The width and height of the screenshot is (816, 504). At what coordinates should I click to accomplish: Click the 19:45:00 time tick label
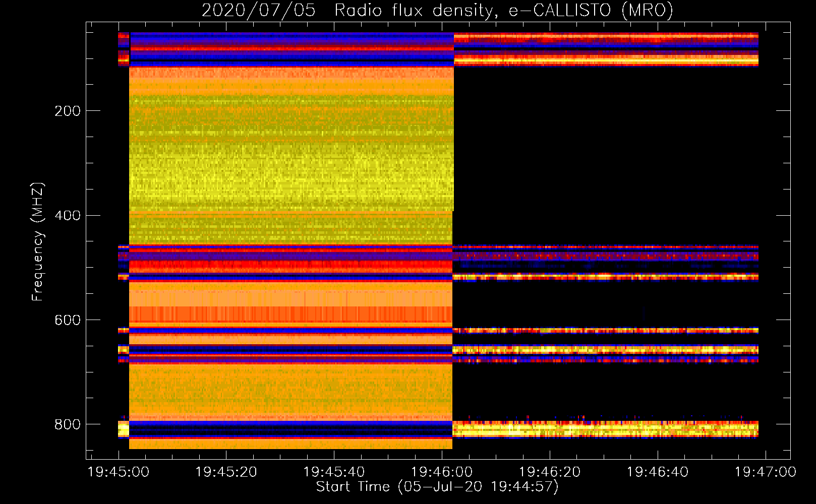coord(119,472)
